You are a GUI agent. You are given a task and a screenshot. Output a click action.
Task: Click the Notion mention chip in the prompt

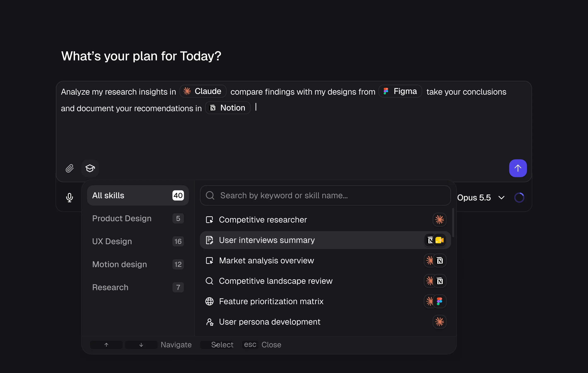(x=228, y=108)
